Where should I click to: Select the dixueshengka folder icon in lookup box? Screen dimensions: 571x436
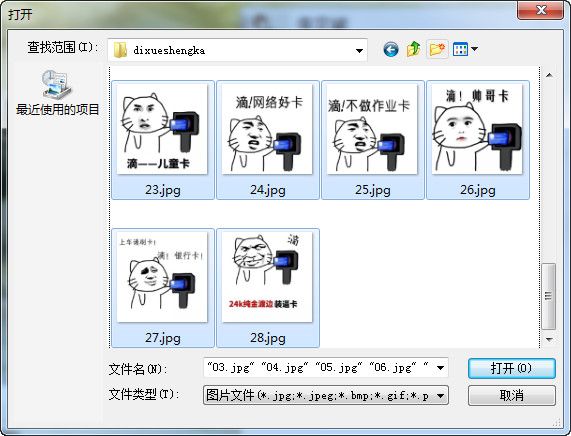point(120,50)
